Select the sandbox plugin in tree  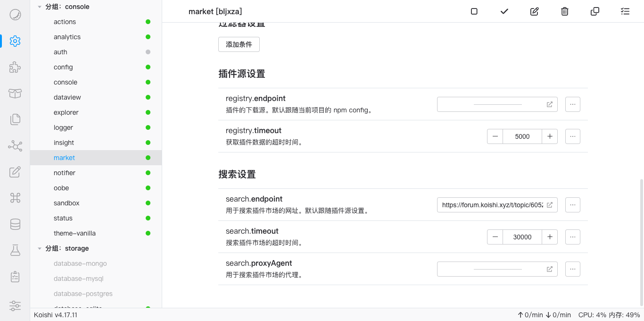[66, 203]
